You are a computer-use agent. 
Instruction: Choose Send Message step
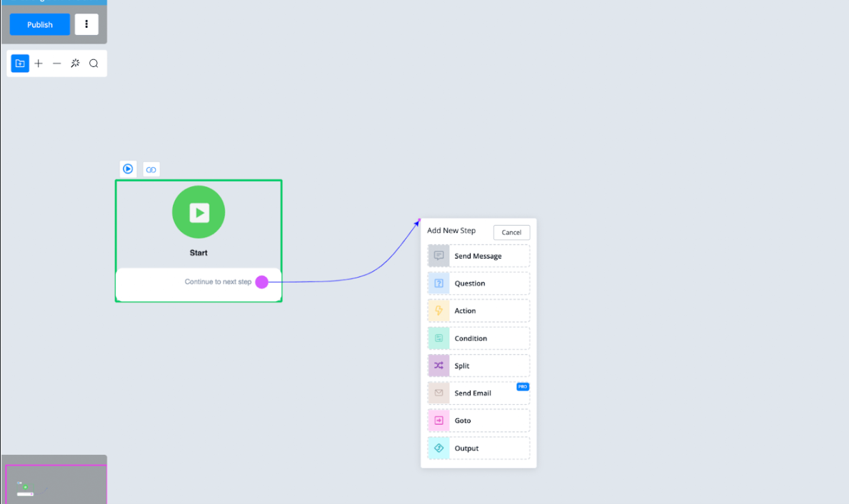pos(478,256)
